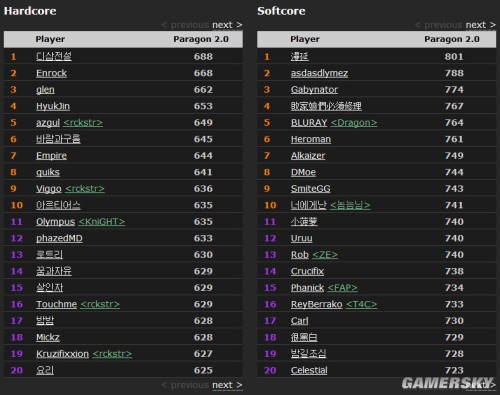
Task: Open Hardcore rank 10 player name
Action: coord(58,205)
